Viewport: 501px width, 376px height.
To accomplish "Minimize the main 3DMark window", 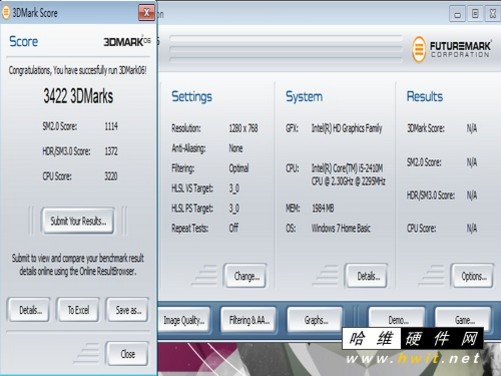I will click(x=457, y=14).
